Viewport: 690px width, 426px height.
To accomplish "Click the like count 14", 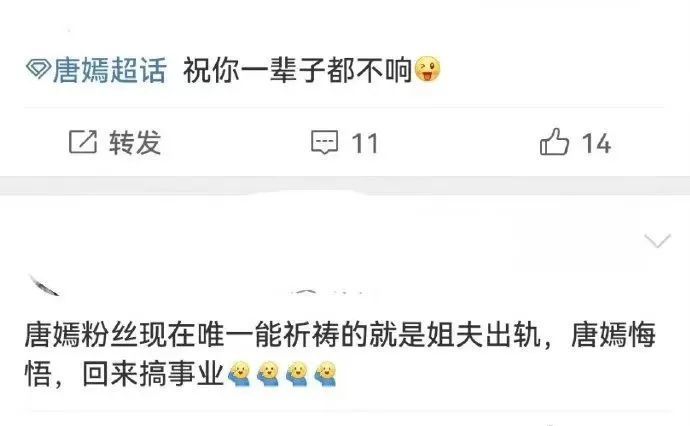I will pyautogui.click(x=596, y=143).
